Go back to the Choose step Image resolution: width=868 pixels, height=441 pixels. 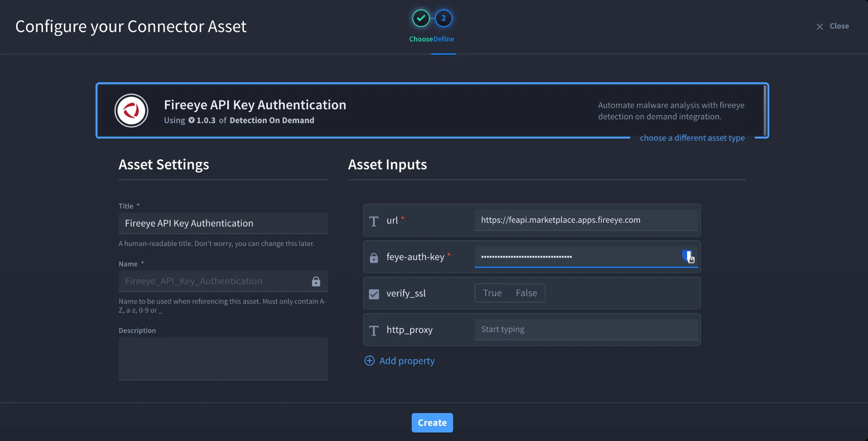(421, 18)
